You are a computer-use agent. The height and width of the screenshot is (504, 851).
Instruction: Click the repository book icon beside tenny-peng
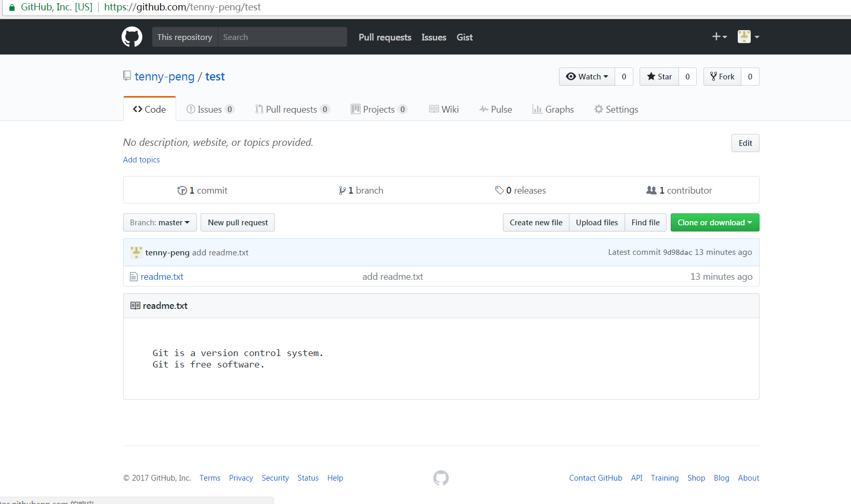[127, 76]
